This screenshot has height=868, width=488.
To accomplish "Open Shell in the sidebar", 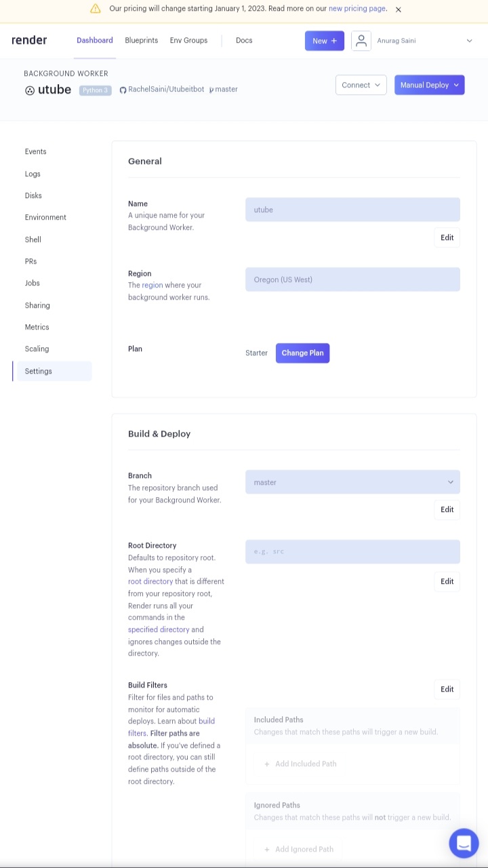I will 33,239.
